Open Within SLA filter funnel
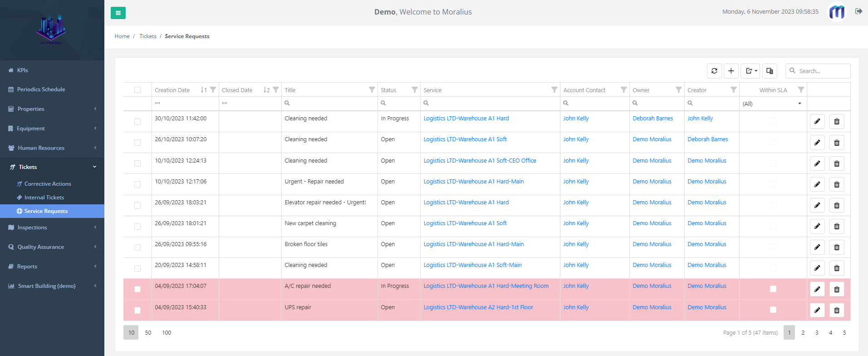The width and height of the screenshot is (868, 356). pos(801,90)
